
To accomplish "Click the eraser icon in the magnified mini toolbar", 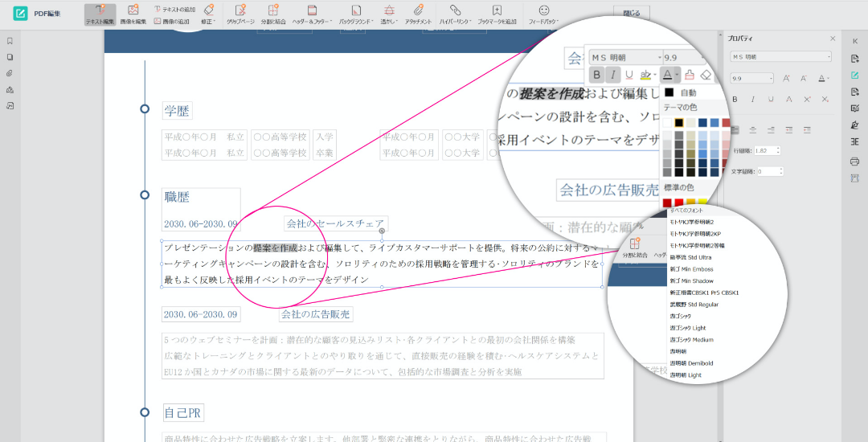I will pyautogui.click(x=706, y=75).
